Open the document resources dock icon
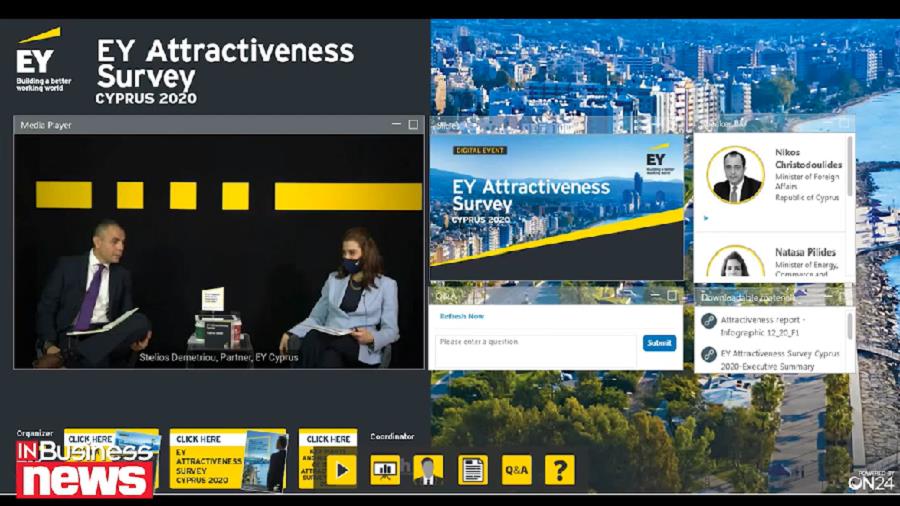Viewport: 900px width, 506px height. [472, 469]
